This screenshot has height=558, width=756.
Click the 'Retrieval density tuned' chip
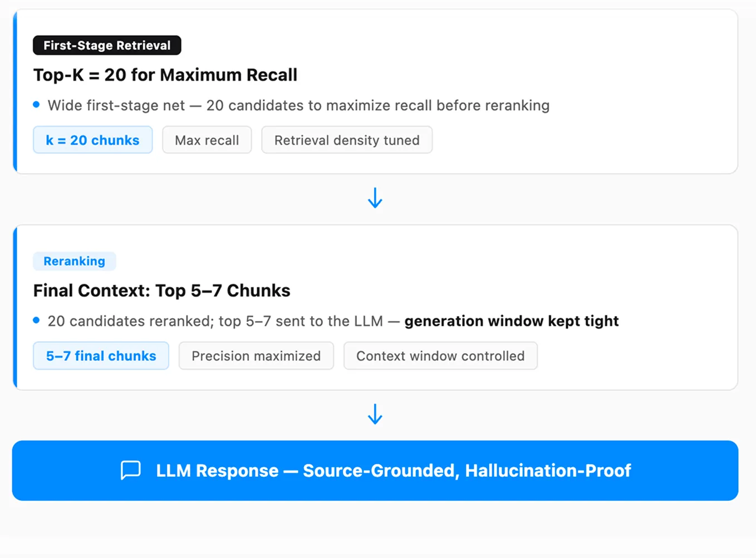347,140
